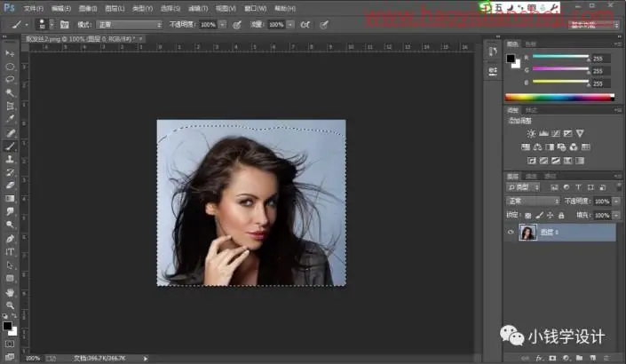Open the 图像(I) menu
Screen dimensions: 626x364
[88, 8]
